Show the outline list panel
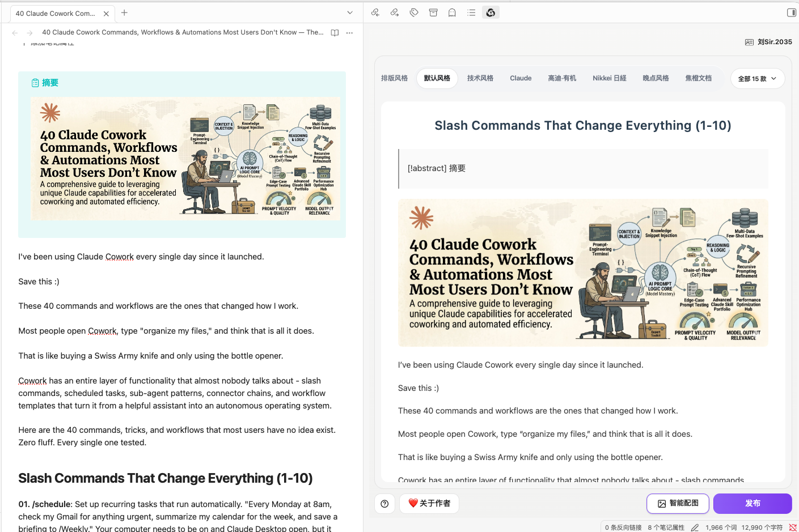Screen dimensions: 799x532 [471, 12]
